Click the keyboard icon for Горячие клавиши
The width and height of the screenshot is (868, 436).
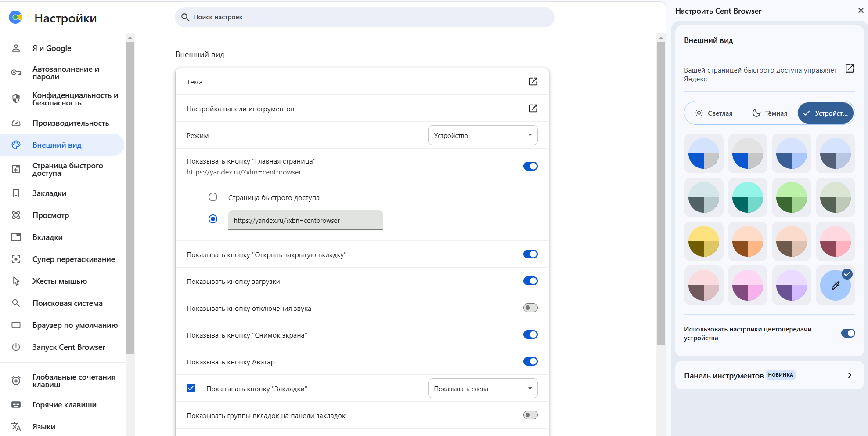[x=16, y=405]
